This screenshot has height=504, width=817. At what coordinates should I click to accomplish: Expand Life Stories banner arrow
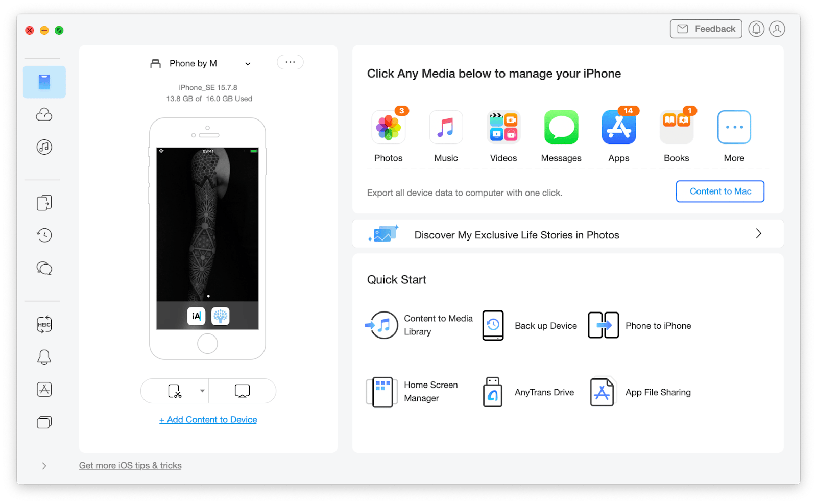pyautogui.click(x=758, y=234)
